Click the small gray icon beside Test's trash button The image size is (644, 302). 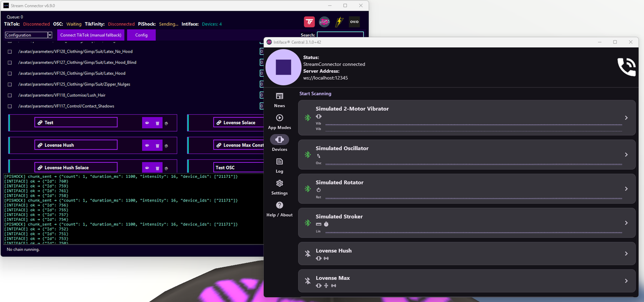click(x=166, y=123)
